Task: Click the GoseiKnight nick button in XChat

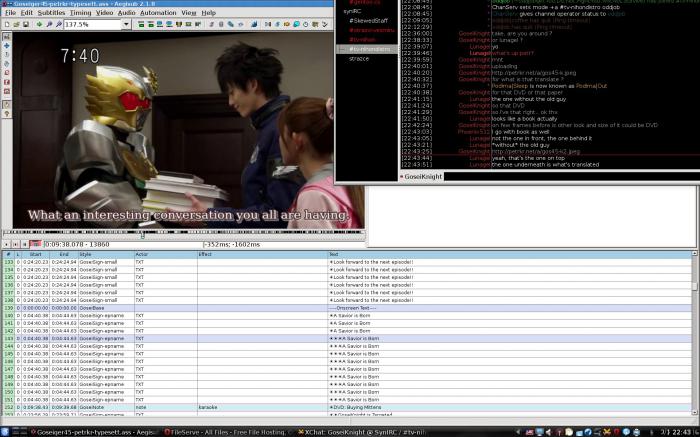Action: tap(421, 177)
